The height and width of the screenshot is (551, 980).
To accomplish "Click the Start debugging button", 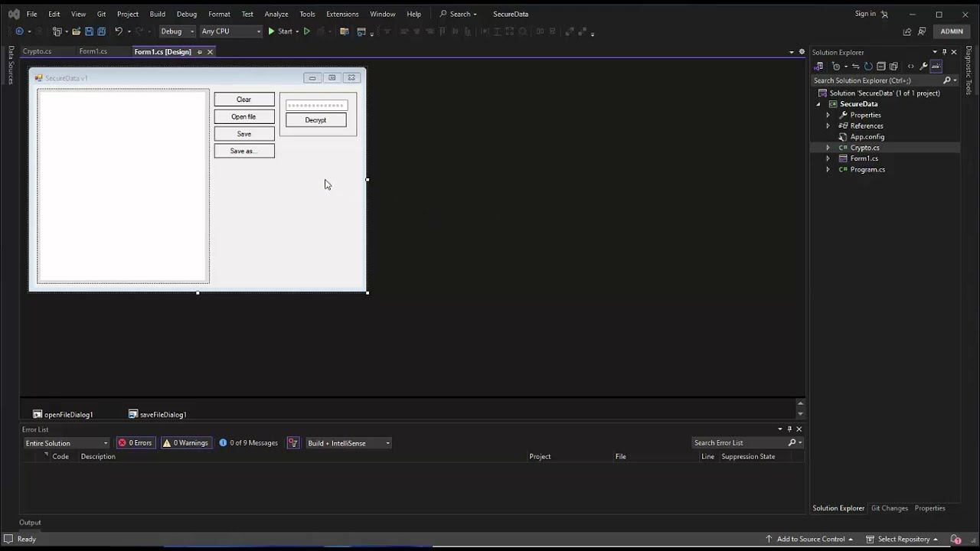I will pos(279,31).
